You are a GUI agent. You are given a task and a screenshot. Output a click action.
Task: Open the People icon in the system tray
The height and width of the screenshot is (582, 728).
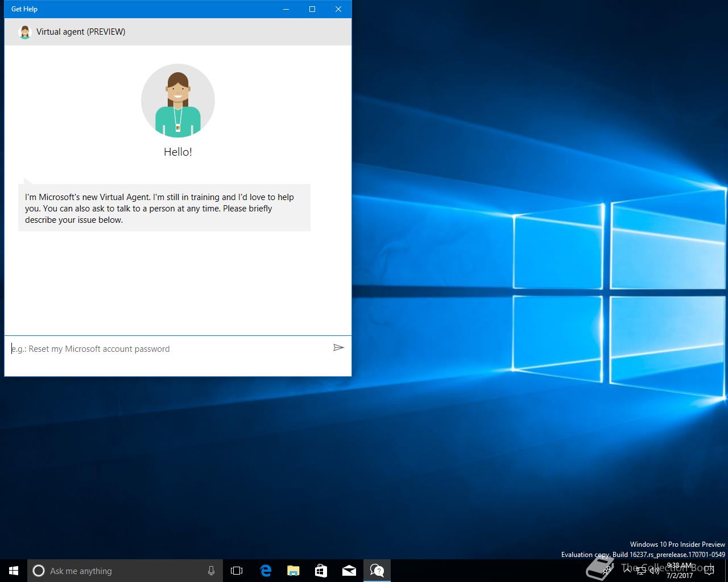607,571
